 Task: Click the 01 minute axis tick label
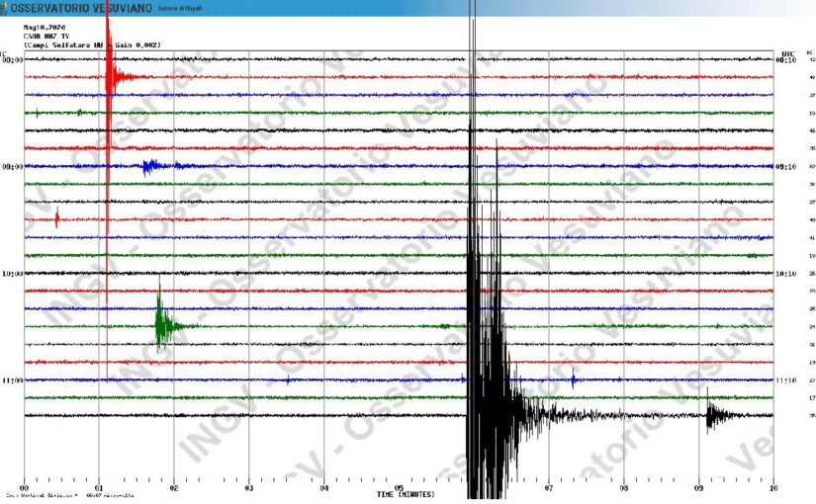(99, 488)
